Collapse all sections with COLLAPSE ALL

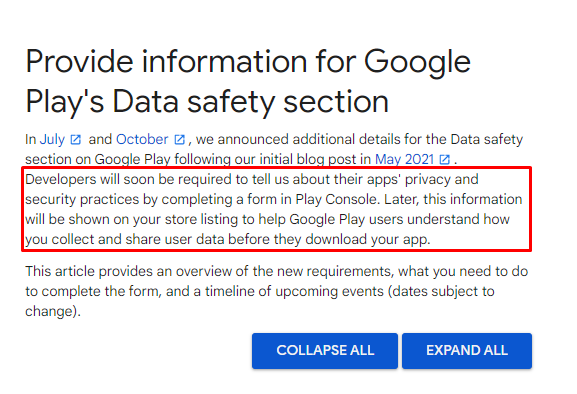coord(325,351)
